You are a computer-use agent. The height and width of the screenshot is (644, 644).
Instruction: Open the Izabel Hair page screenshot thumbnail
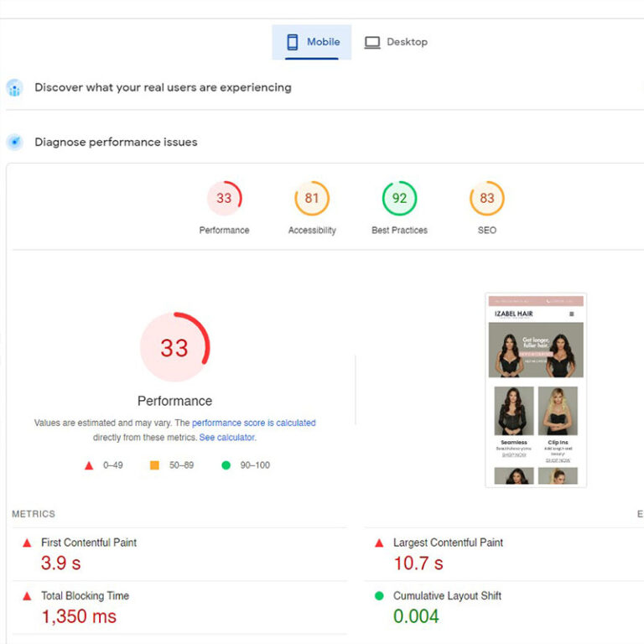(x=536, y=390)
